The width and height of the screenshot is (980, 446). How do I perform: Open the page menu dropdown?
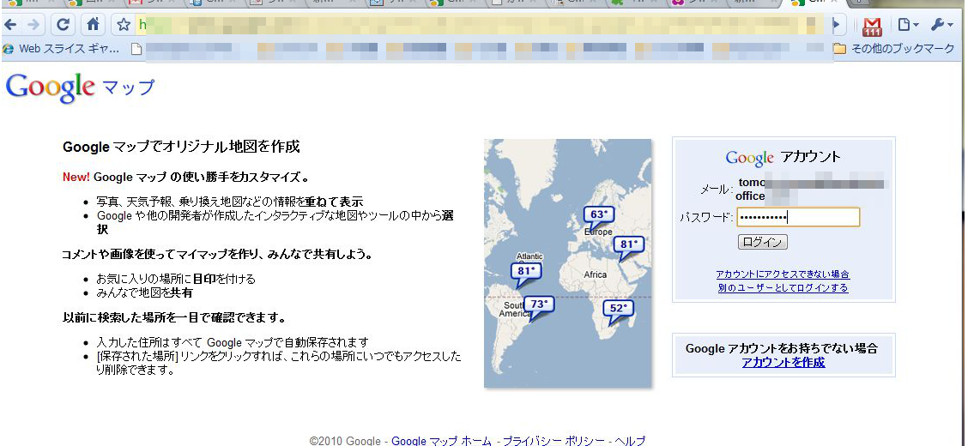(x=908, y=25)
